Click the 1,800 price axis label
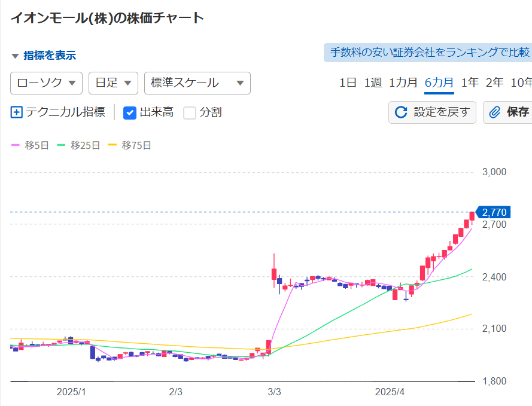532x406 pixels. [494, 381]
